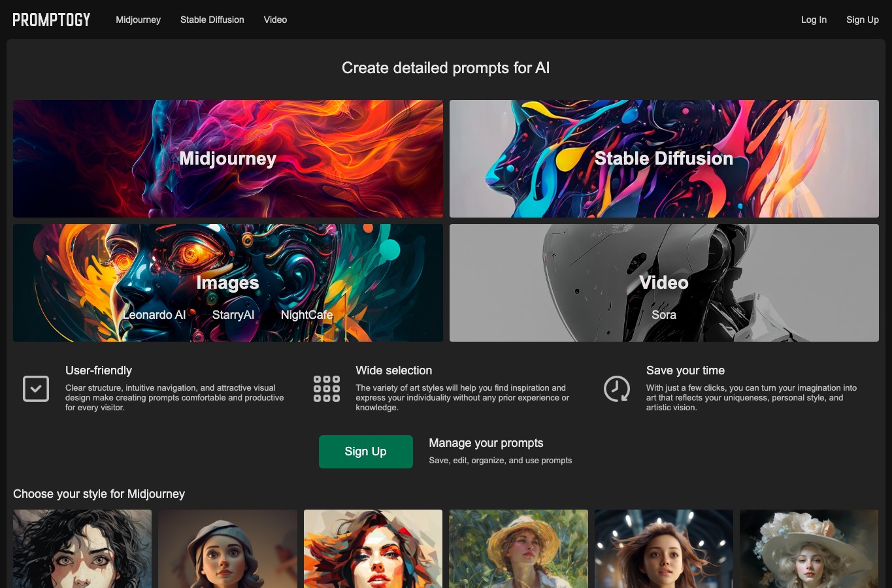Choose the straw hat painting style thumbnail
The image size is (892, 588).
coord(518,549)
